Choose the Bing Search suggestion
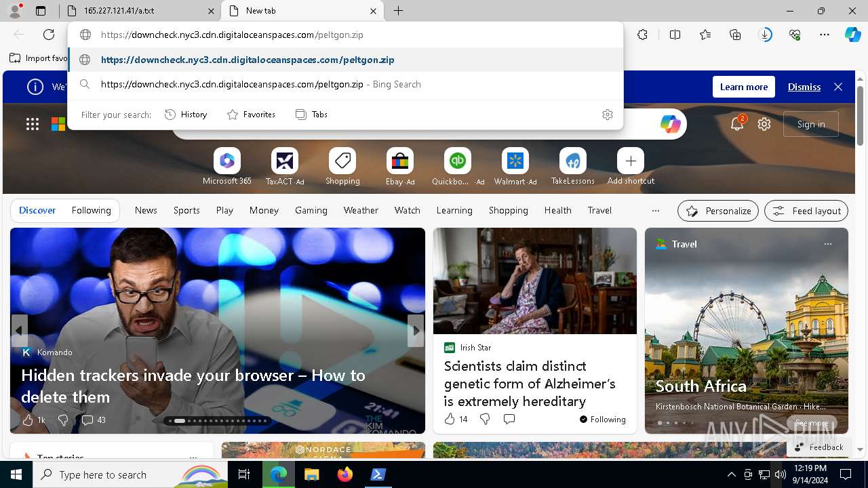The height and width of the screenshot is (488, 868). pos(346,84)
